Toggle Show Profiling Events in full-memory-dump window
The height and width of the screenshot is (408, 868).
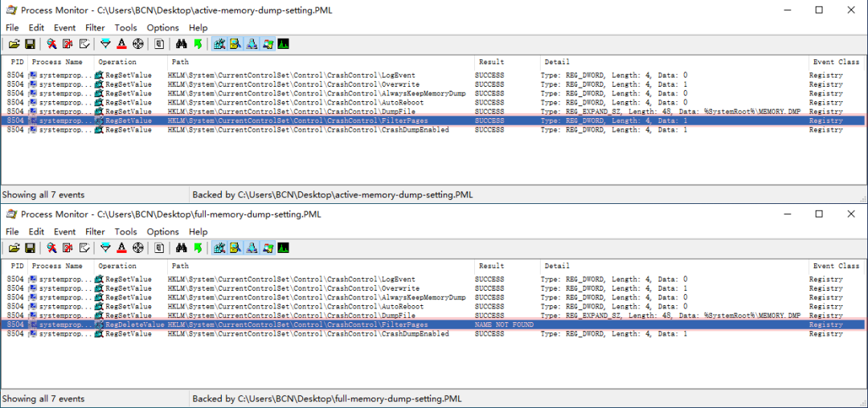pyautogui.click(x=284, y=248)
